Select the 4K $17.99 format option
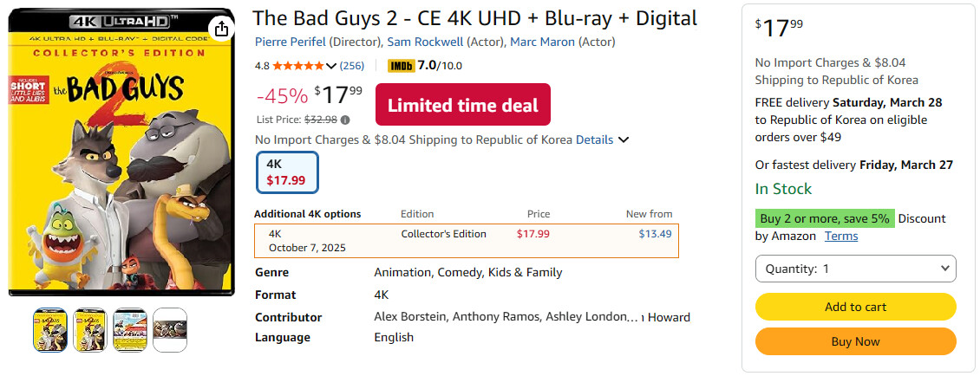 pos(287,172)
